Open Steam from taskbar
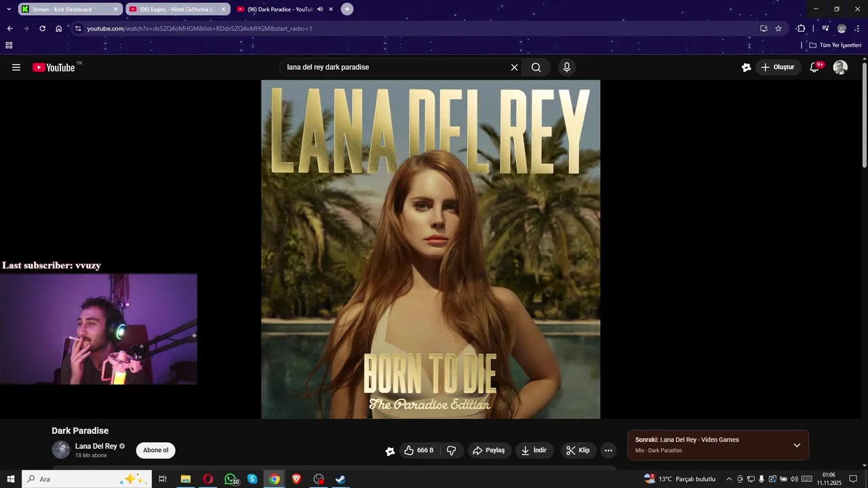The height and width of the screenshot is (488, 868). tap(340, 479)
